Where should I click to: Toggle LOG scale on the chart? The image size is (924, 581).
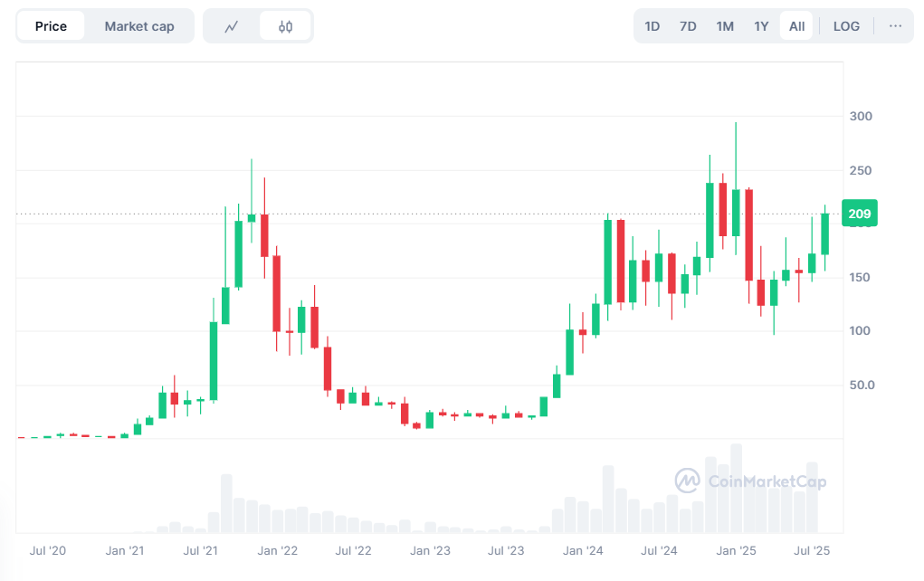point(846,26)
